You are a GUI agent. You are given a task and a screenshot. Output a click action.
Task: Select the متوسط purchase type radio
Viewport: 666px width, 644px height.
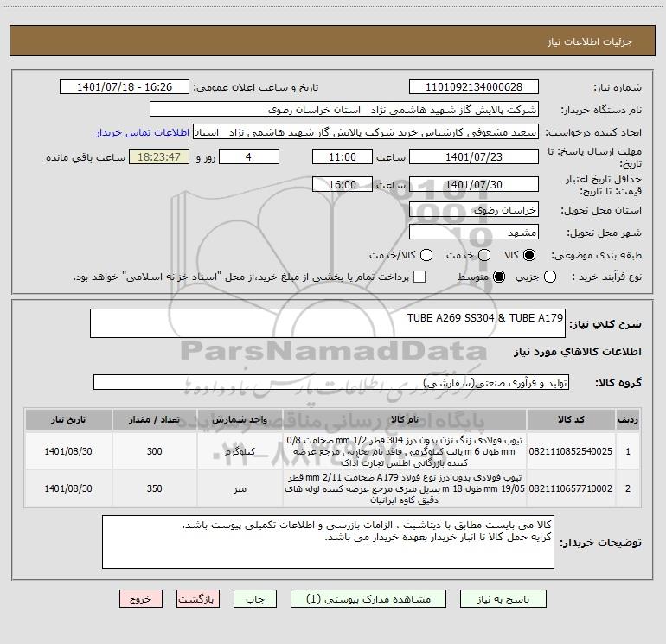coord(499,277)
